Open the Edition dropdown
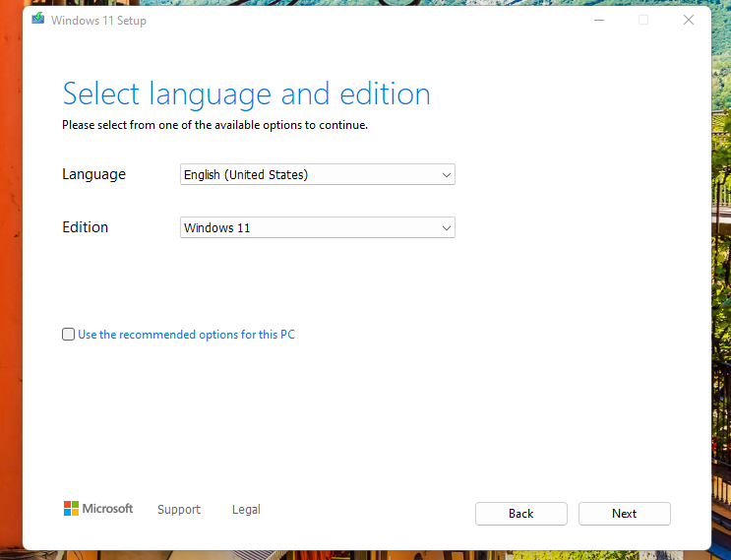The height and width of the screenshot is (560, 731). tap(318, 227)
